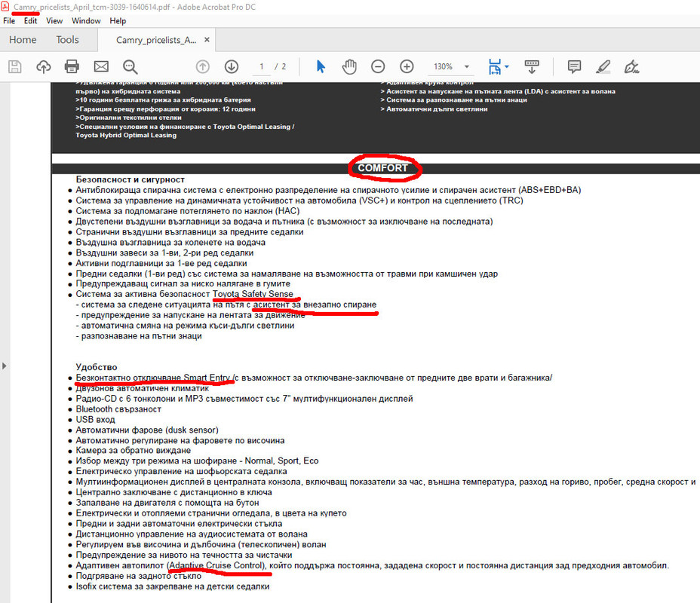Switch to the Home tab

(x=23, y=40)
